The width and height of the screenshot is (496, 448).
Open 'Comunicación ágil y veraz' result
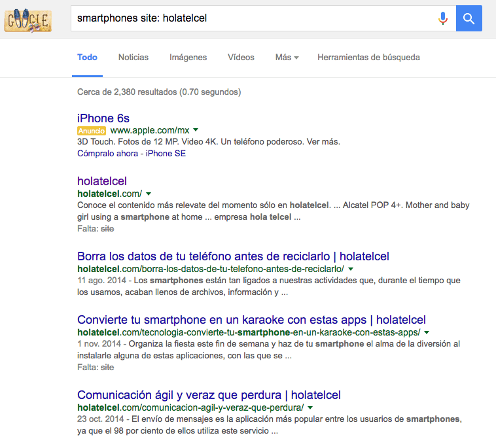click(x=209, y=395)
